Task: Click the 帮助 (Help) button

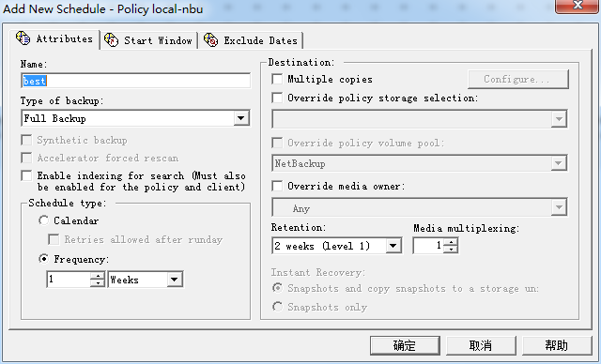Action: 557,345
